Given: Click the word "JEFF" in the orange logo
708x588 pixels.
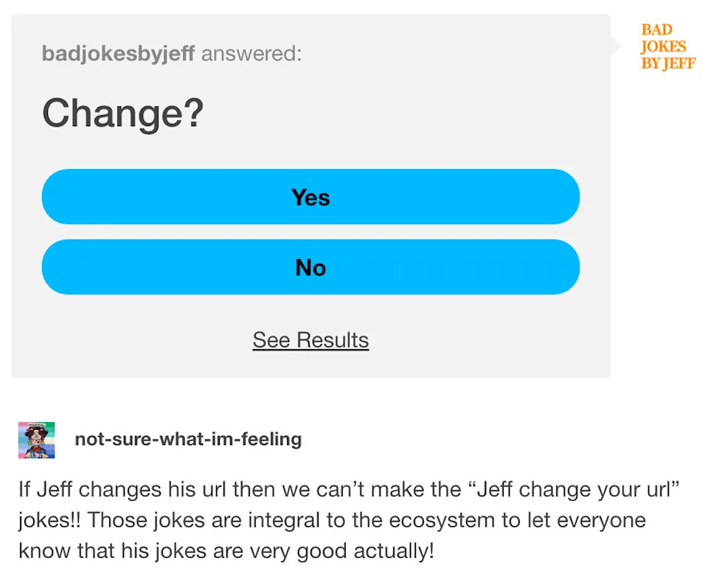Looking at the screenshot, I should (678, 63).
